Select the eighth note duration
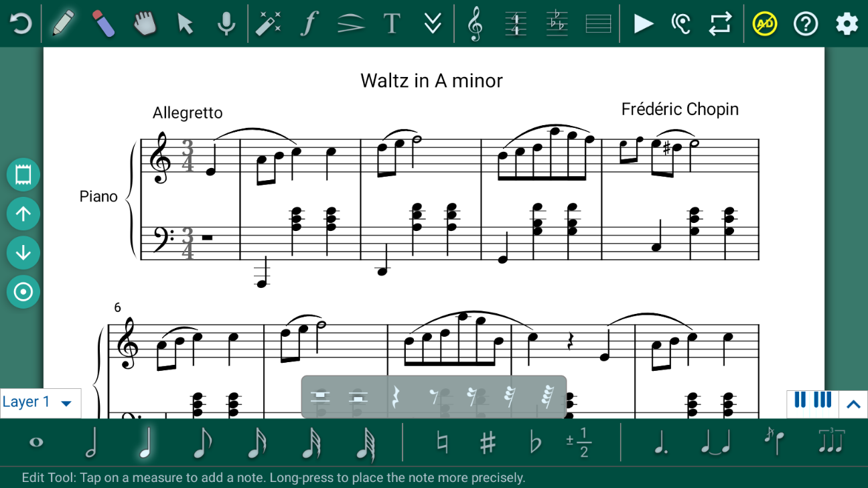Screen dimensions: 868x488 202,442
